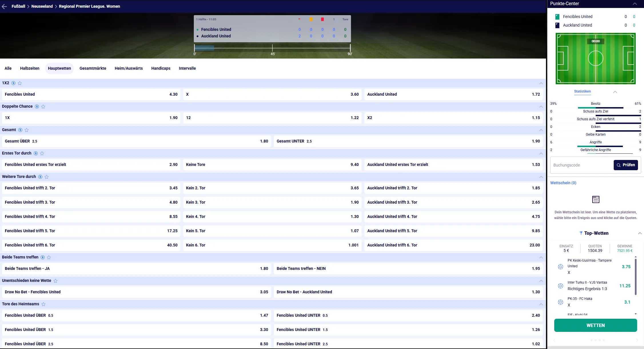Screen dimensions: 644x349
Task: Collapse the Statistiken section chevron
Action: pos(615,92)
